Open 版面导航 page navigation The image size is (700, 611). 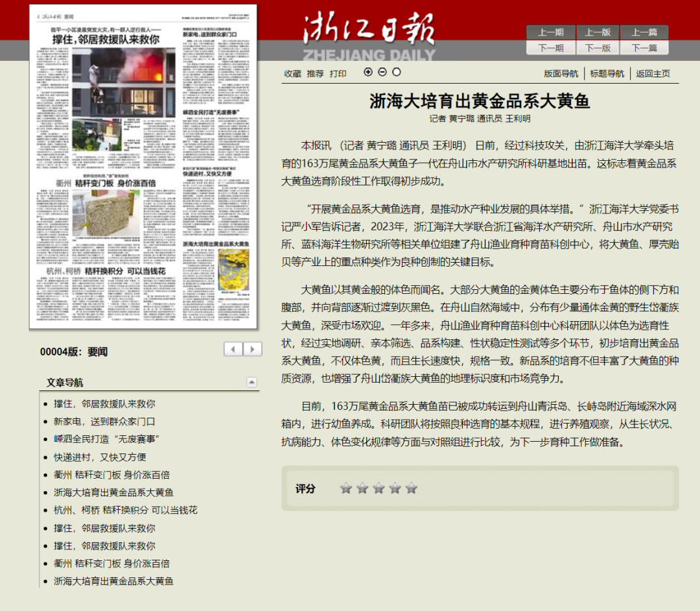tap(561, 74)
